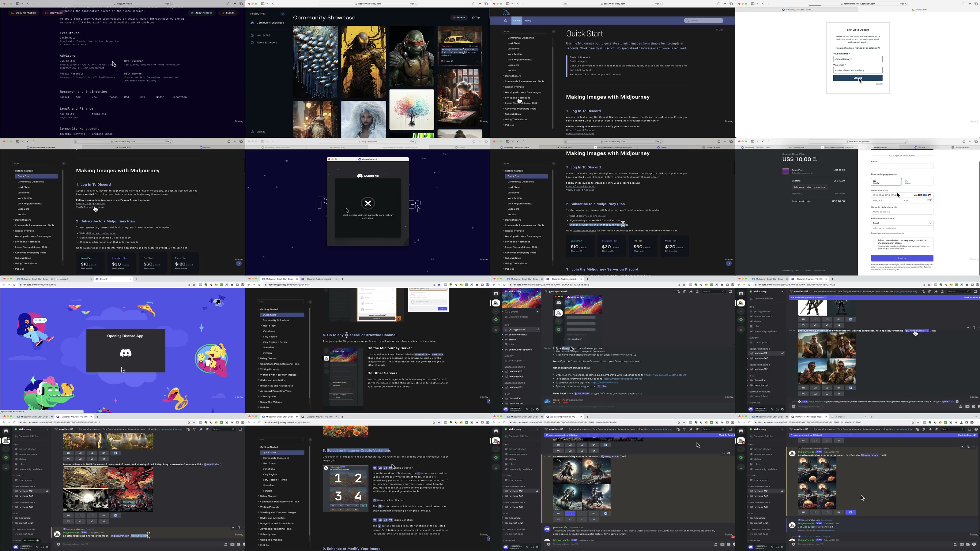The height and width of the screenshot is (551, 980).
Task: Share the page in Stripe checkout Safari window
Action: pyautogui.click(x=964, y=141)
